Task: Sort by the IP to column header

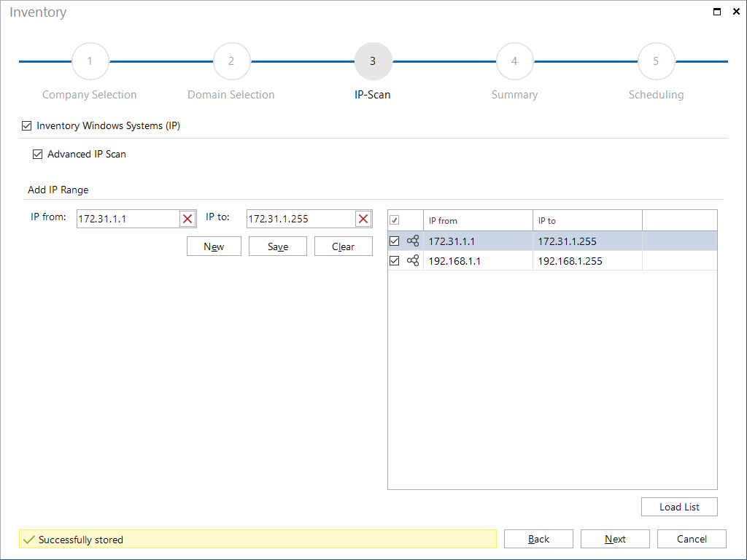Action: pyautogui.click(x=587, y=220)
